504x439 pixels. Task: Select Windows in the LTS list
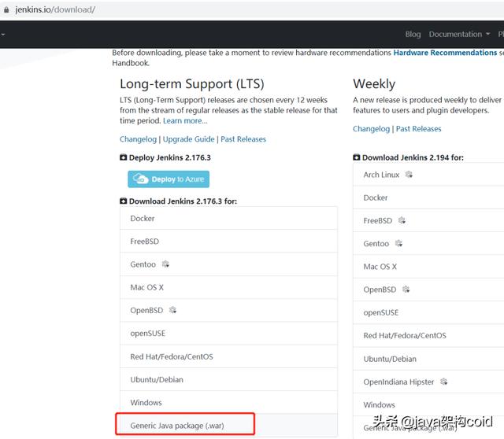tap(228, 402)
